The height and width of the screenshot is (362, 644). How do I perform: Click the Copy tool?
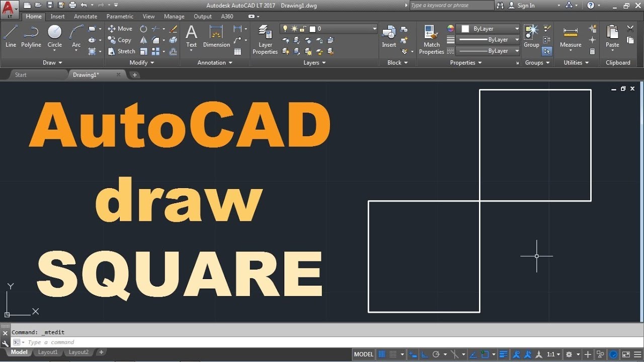tap(120, 40)
